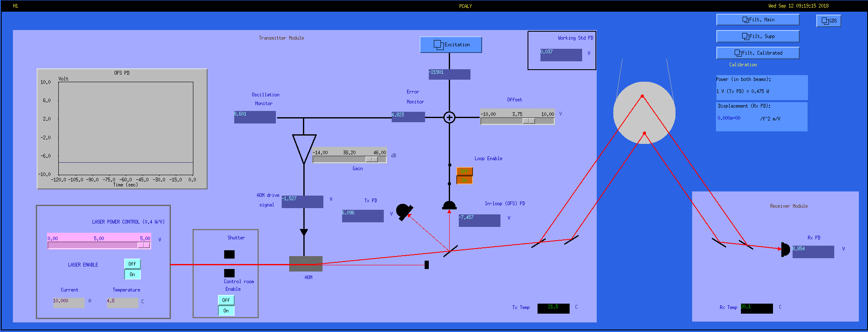Screen dimensions: 868x332
Task: Click the upper Shutter indicator square
Action: [x=229, y=254]
